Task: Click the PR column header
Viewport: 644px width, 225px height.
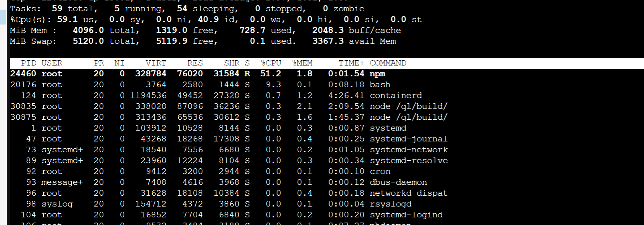Action: [x=99, y=63]
